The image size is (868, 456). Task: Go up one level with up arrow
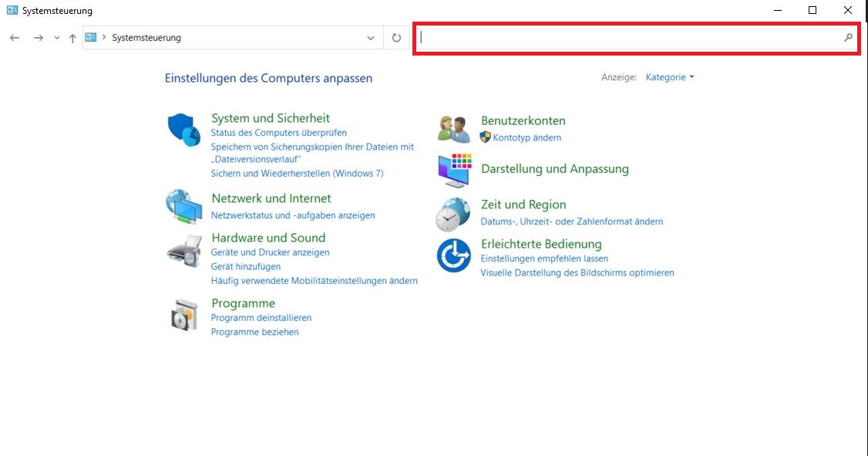[72, 38]
